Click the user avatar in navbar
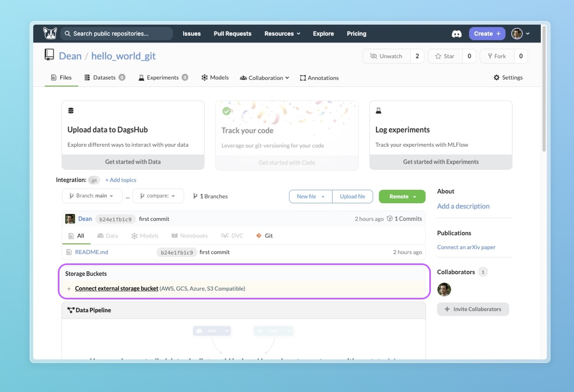Viewport: 574px width, 392px height. point(517,34)
